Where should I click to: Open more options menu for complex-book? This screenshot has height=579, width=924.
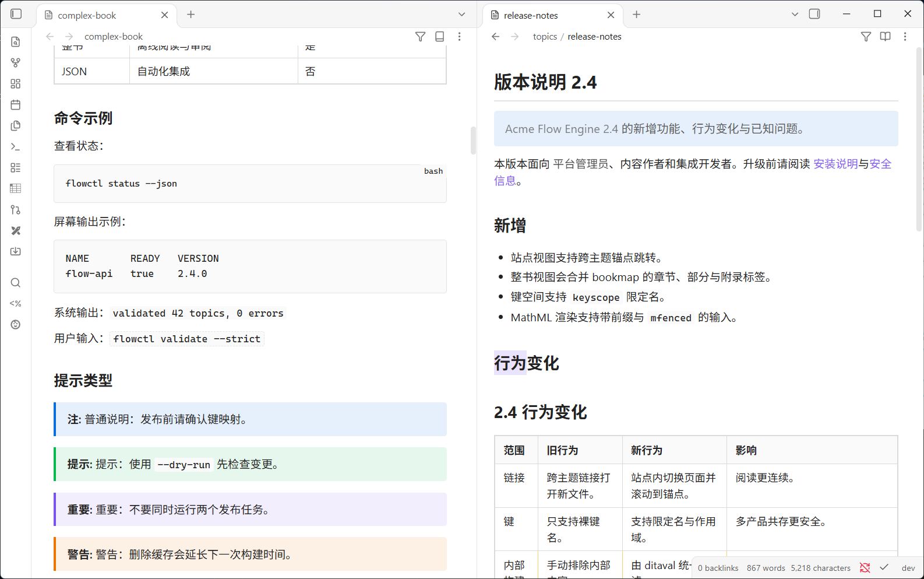tap(460, 37)
